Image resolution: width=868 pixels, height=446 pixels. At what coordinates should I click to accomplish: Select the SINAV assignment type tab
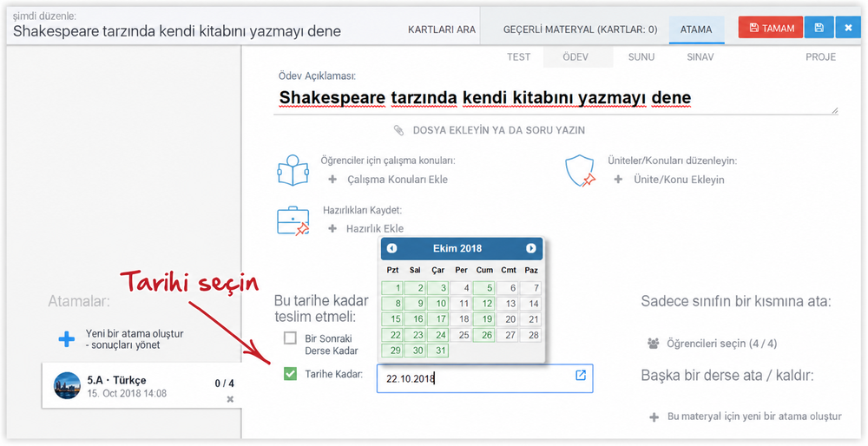pyautogui.click(x=700, y=57)
